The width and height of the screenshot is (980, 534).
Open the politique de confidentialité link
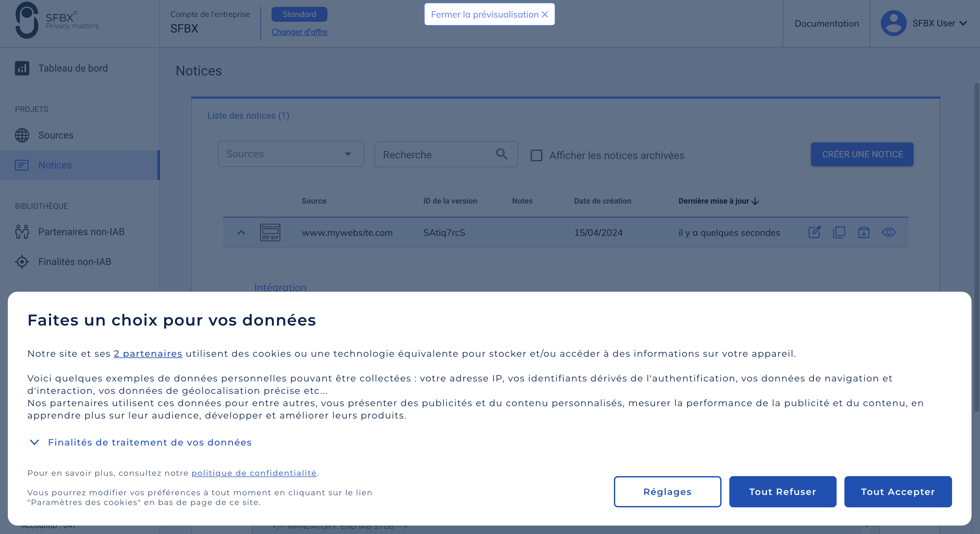tap(255, 473)
